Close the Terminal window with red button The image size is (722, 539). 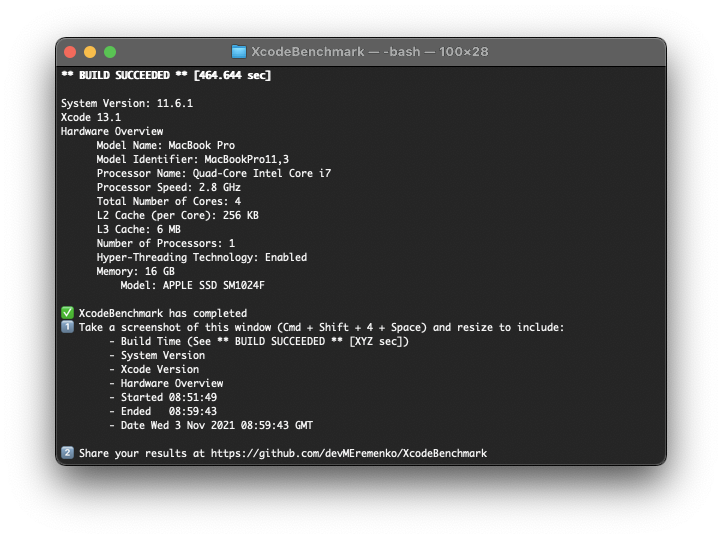coord(70,52)
